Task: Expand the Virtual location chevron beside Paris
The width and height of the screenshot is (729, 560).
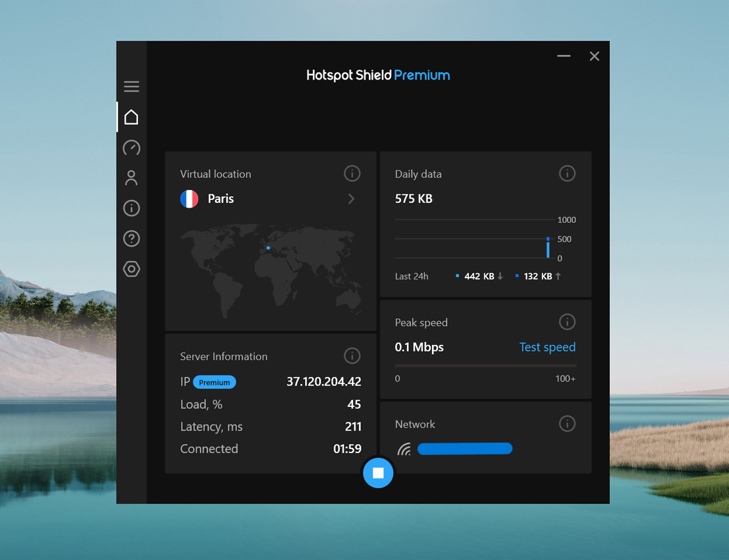Action: [351, 199]
